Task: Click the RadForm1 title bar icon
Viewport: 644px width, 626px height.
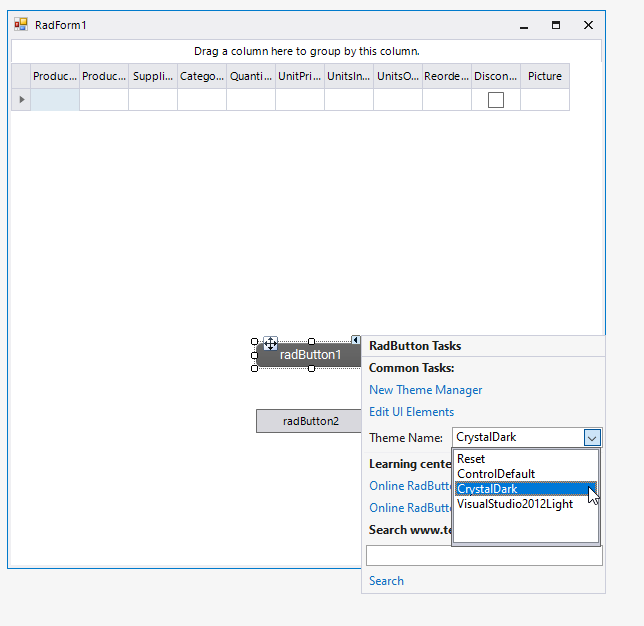Action: (x=21, y=25)
